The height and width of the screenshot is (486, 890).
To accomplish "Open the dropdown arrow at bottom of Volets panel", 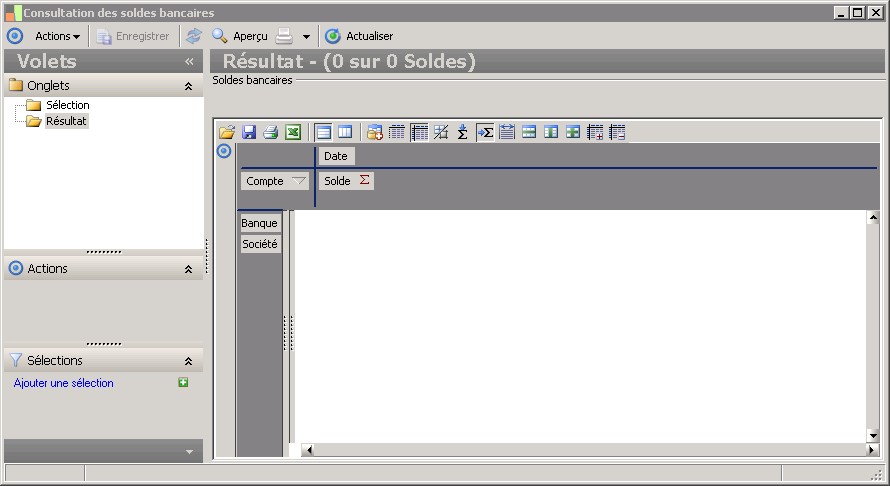I will point(190,452).
